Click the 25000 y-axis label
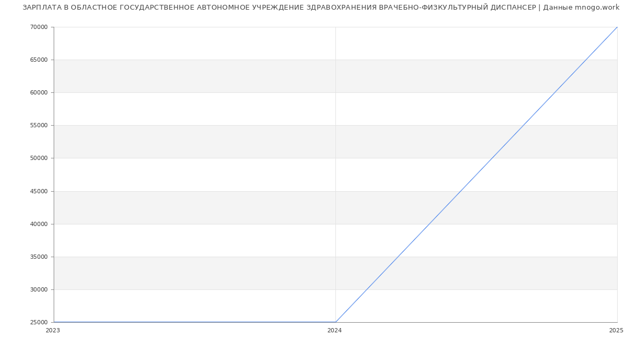 39,322
